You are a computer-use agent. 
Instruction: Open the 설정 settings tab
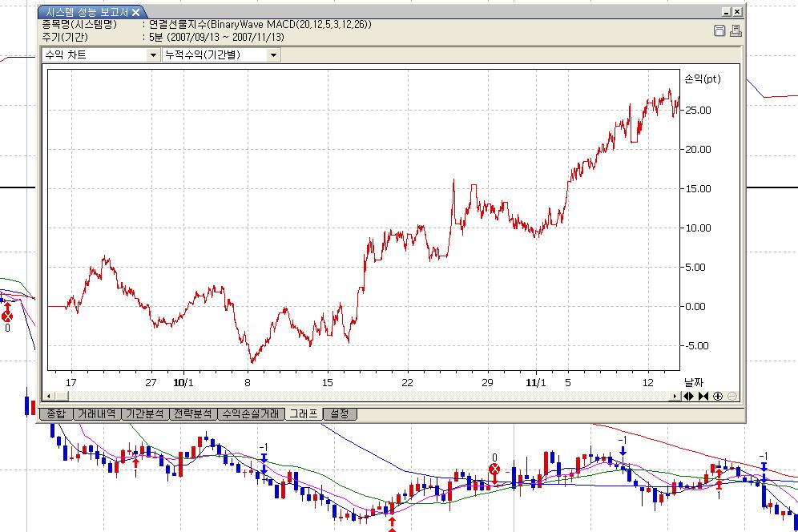[340, 414]
